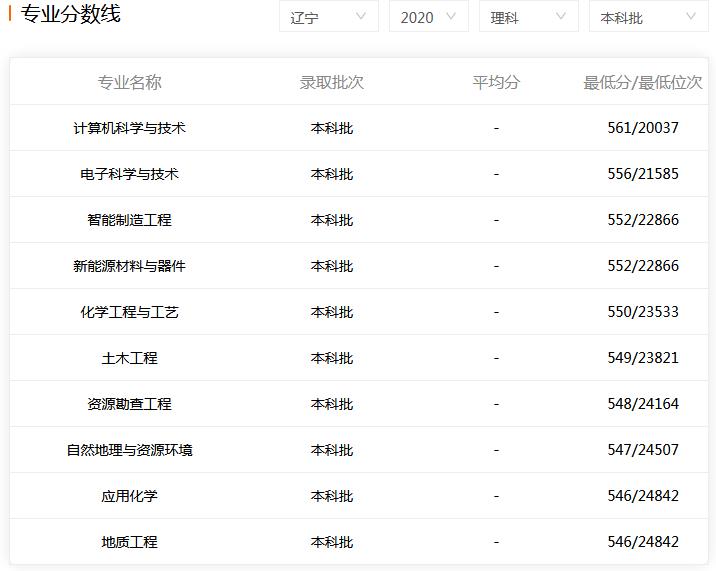
Task: Click the score 548/24164
Action: (x=643, y=404)
